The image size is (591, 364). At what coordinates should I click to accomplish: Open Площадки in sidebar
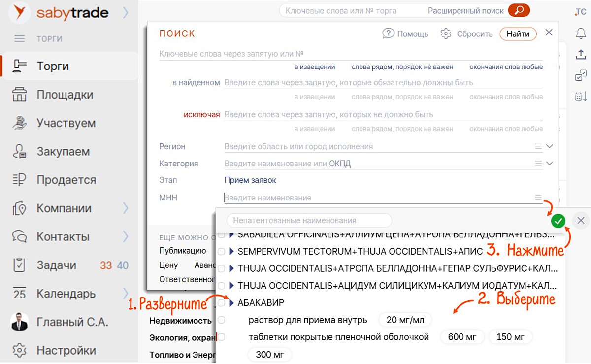(x=65, y=95)
